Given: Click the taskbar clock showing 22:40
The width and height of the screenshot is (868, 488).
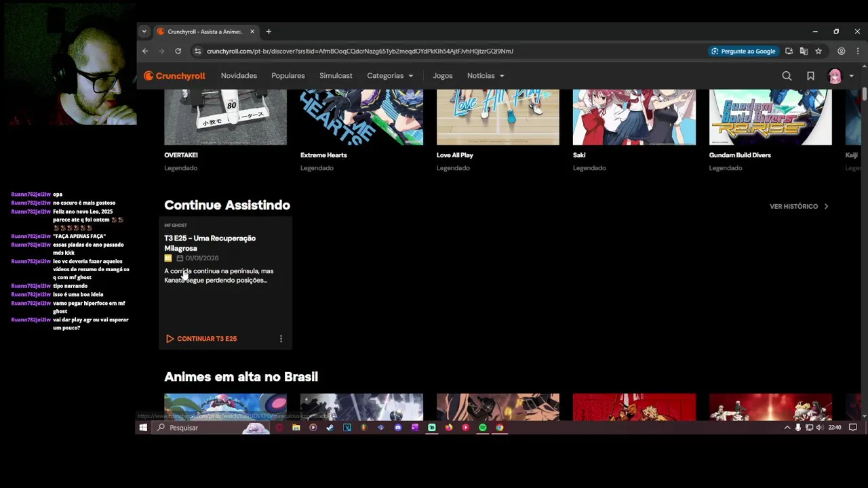Looking at the screenshot, I should tap(835, 428).
